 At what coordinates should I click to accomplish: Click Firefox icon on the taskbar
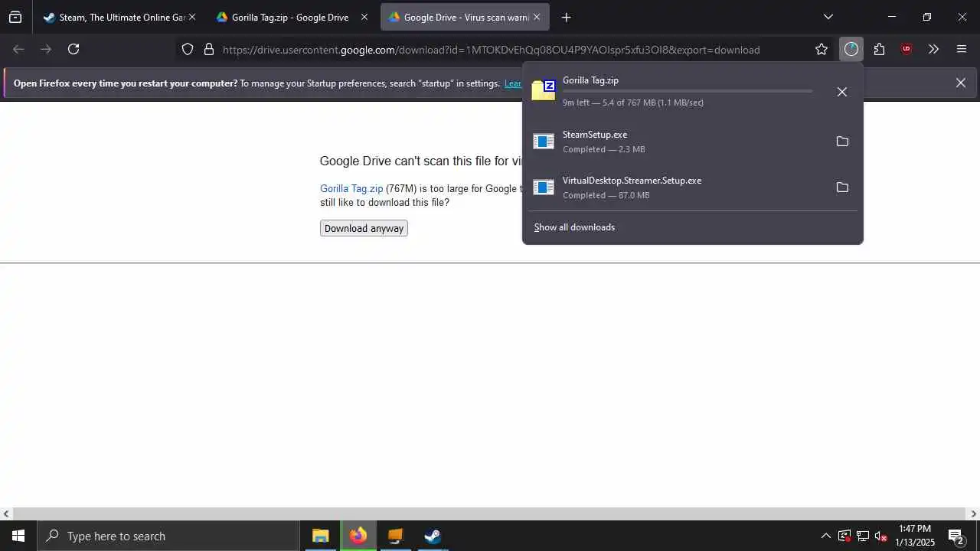(x=358, y=536)
